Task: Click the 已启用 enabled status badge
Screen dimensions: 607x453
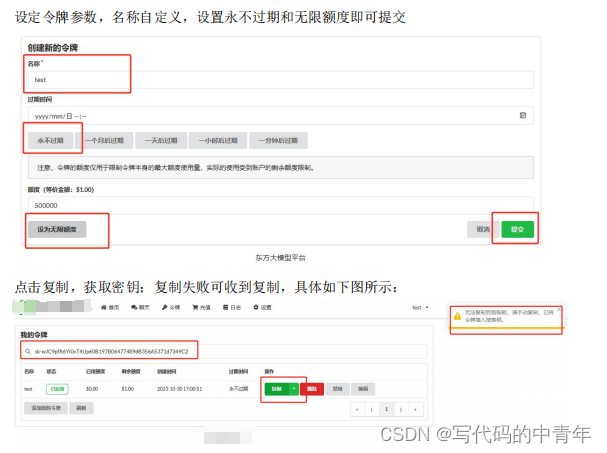Action: [x=57, y=389]
